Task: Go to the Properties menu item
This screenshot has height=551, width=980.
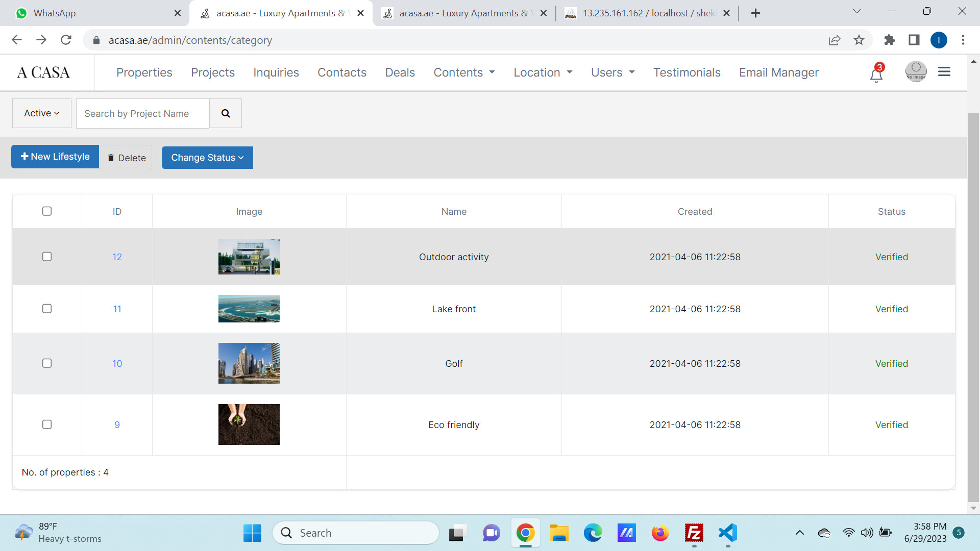Action: point(144,72)
